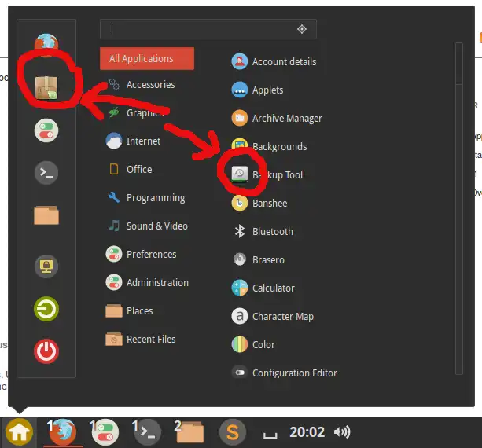
Task: Launch Archive Manager
Action: pos(277,119)
